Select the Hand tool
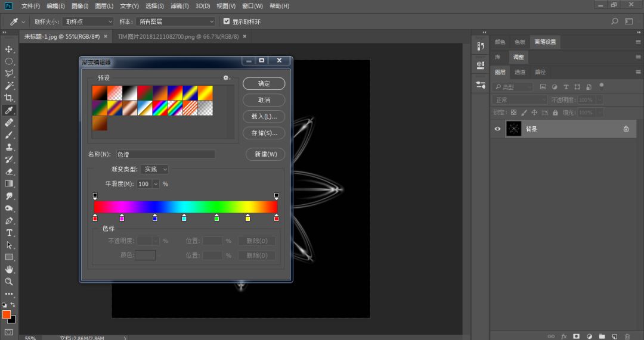The height and width of the screenshot is (340, 644). (x=9, y=269)
